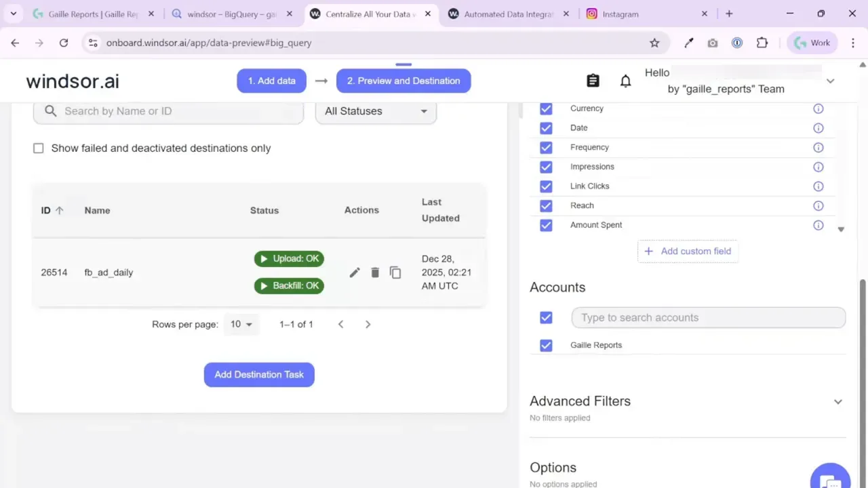Go to previous table page arrow

[341, 325]
